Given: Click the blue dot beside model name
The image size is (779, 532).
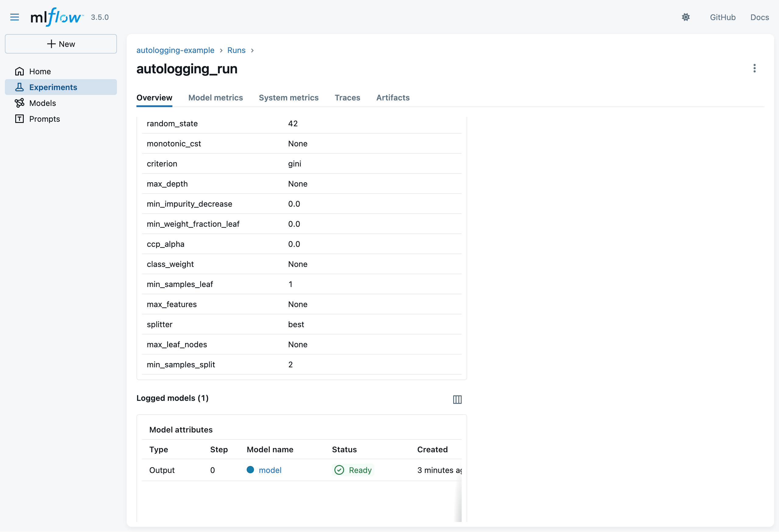Looking at the screenshot, I should 250,470.
